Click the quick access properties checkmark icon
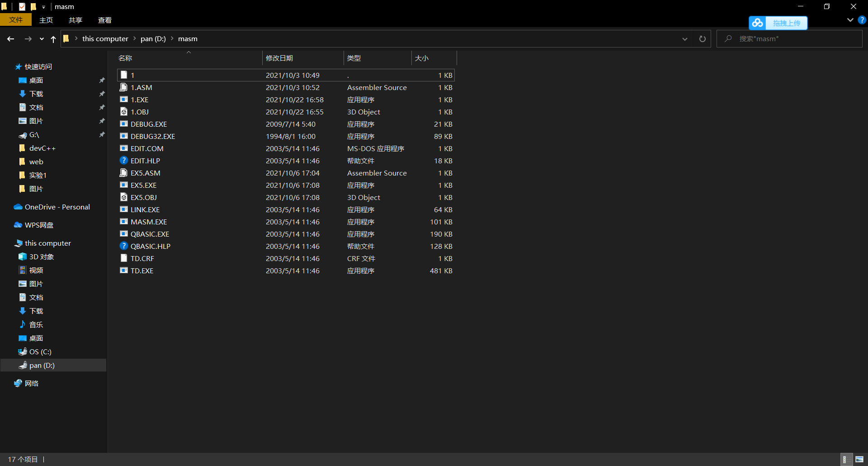The height and width of the screenshot is (466, 868). pyautogui.click(x=22, y=7)
